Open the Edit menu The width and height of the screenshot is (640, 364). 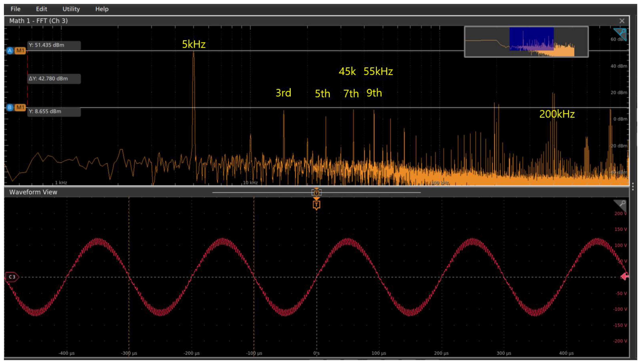coord(41,9)
